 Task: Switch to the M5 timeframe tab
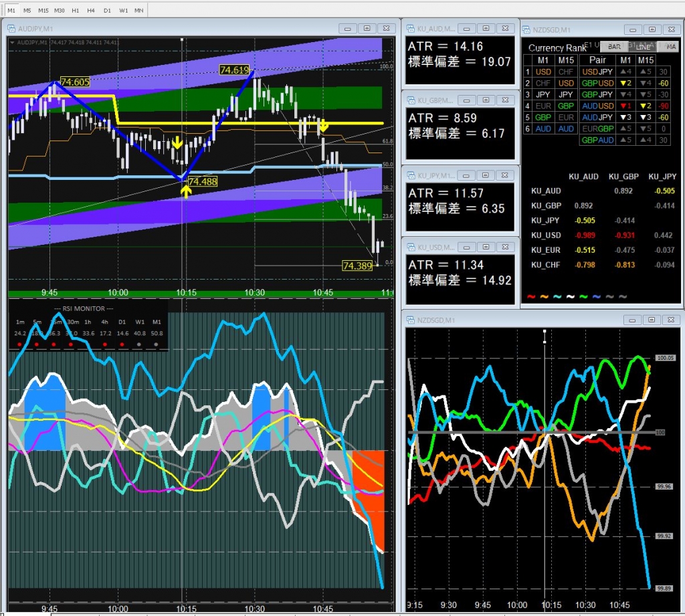pos(27,11)
